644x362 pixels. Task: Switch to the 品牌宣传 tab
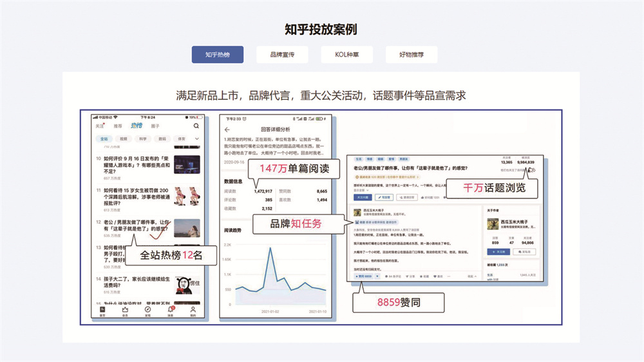(282, 55)
